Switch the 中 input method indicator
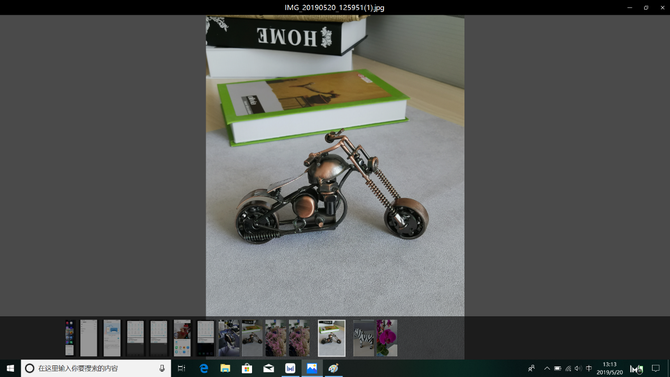Viewport: 670px width, 377px height. [x=589, y=368]
